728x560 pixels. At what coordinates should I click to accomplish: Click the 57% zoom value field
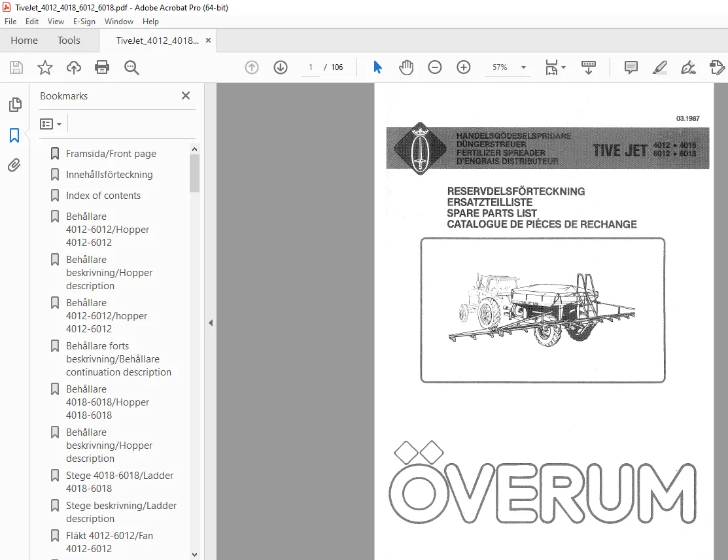(x=500, y=68)
